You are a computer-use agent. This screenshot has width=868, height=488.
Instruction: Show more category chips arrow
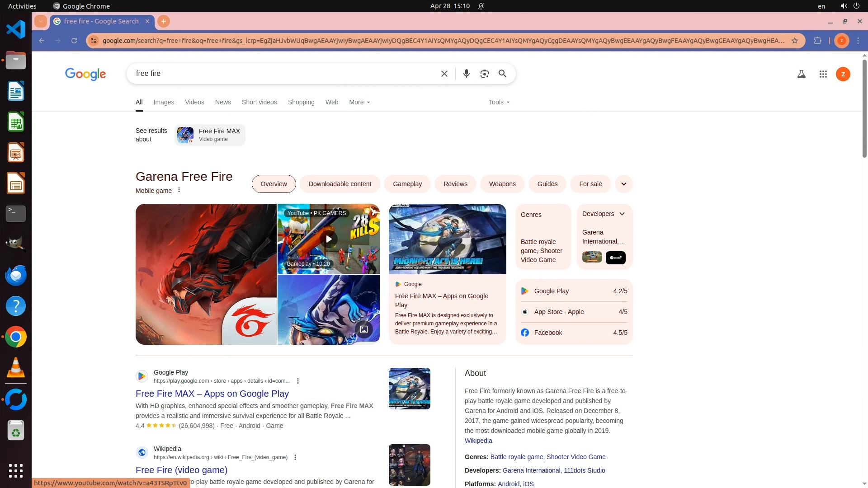[x=623, y=184]
